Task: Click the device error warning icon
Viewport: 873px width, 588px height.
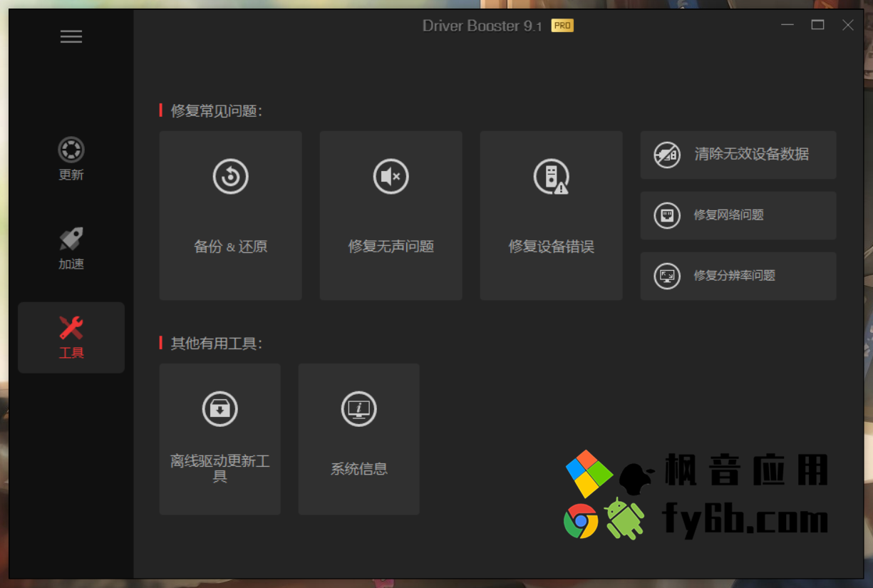Action: tap(552, 176)
